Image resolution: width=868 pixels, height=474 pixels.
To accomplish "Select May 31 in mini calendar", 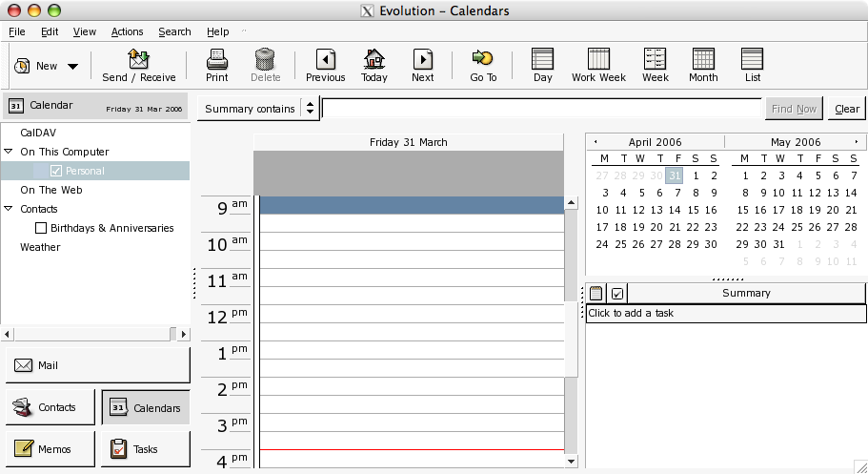I will point(778,244).
